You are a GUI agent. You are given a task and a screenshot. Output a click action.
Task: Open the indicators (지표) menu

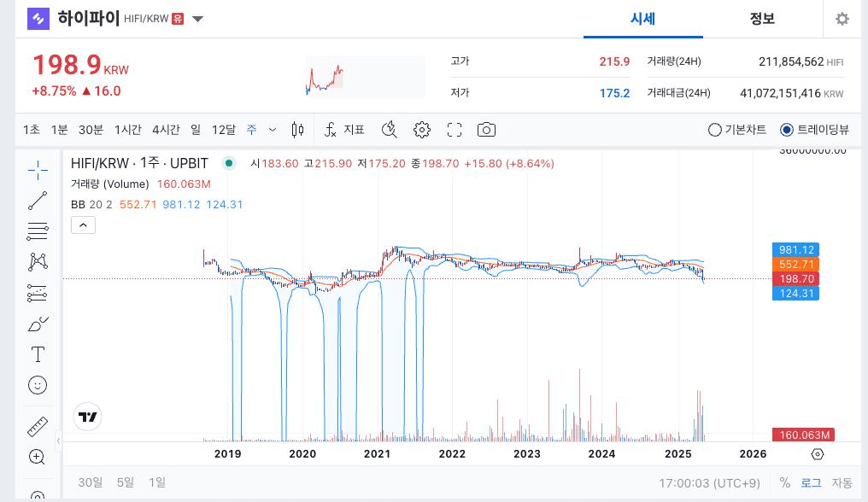point(344,130)
